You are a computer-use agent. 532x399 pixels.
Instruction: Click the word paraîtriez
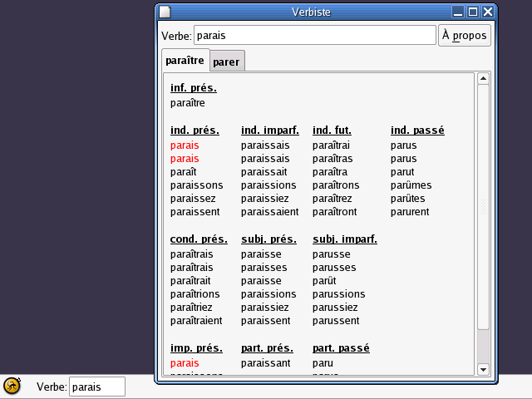click(191, 308)
